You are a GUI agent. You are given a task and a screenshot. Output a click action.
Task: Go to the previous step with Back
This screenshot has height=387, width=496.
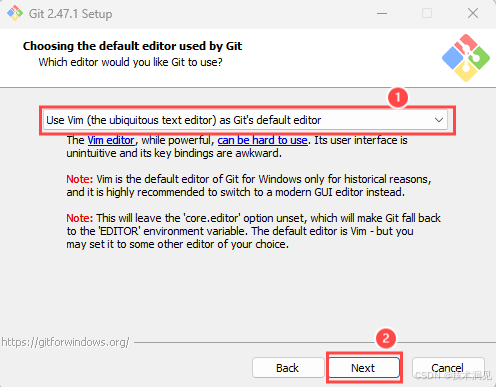click(288, 368)
